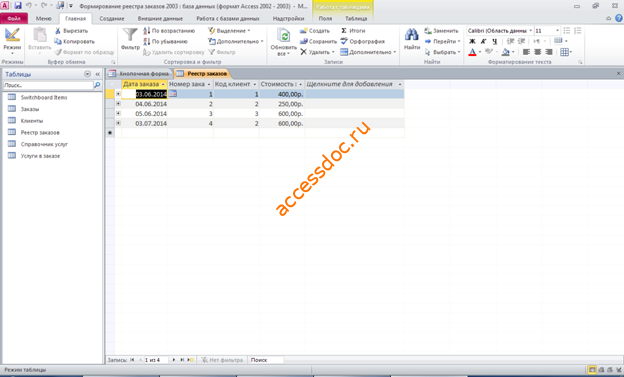Click Копировать (copy) button

tap(75, 41)
